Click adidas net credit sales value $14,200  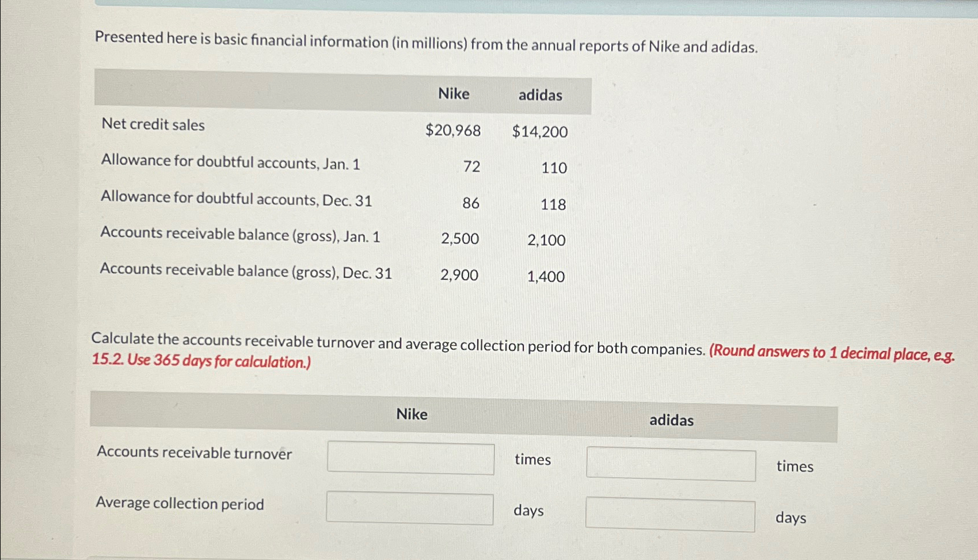538,132
